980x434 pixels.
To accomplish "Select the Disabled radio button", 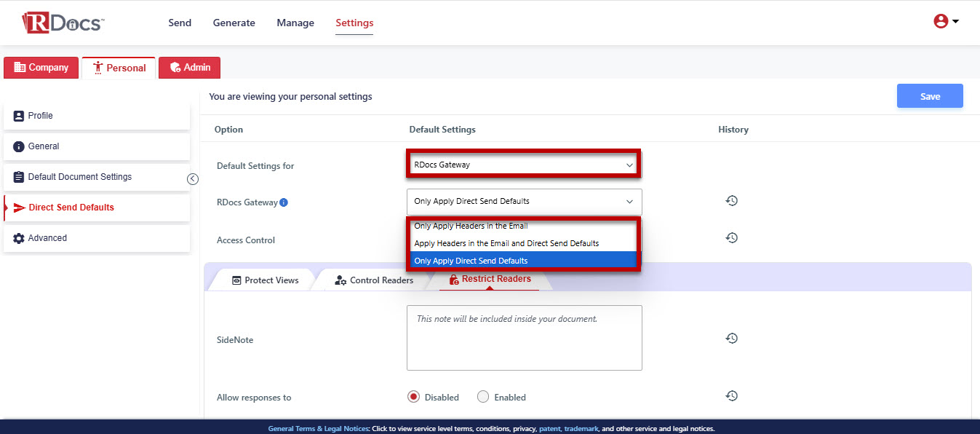I will coord(414,397).
